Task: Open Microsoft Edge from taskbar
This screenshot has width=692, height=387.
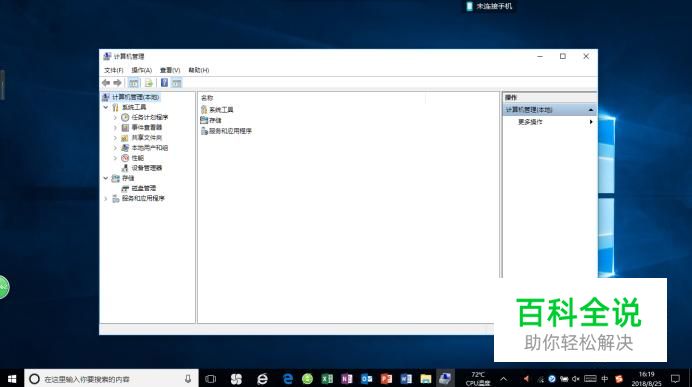Action: click(288, 379)
